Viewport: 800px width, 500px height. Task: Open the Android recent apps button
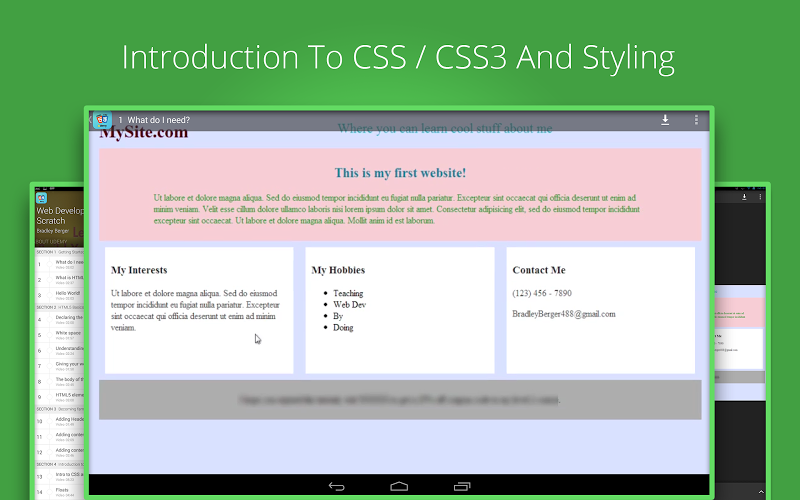pos(461,487)
